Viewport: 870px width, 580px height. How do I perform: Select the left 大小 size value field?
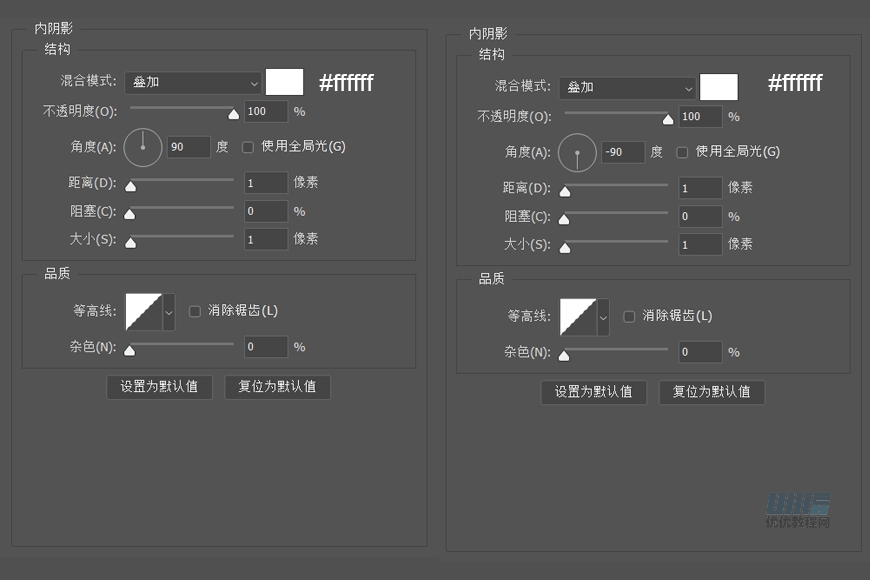tap(265, 239)
